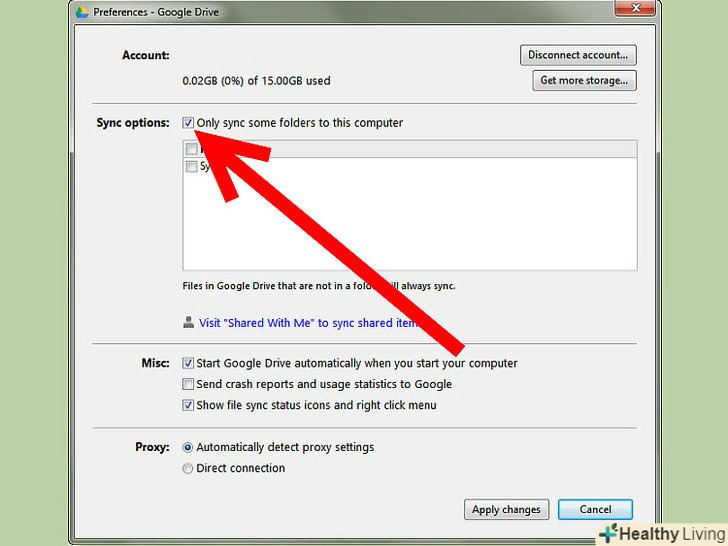Click the Proxy label
728x546 pixels.
pyautogui.click(x=152, y=447)
